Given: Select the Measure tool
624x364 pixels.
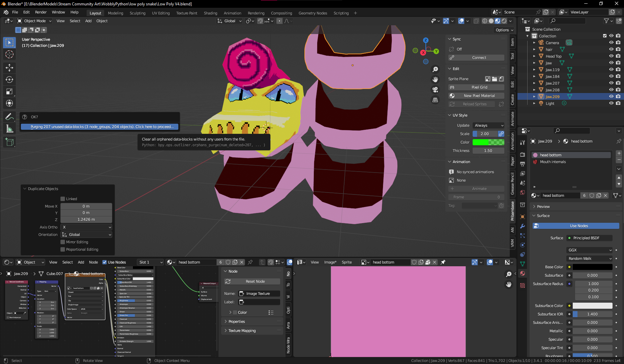Looking at the screenshot, I should tap(9, 129).
